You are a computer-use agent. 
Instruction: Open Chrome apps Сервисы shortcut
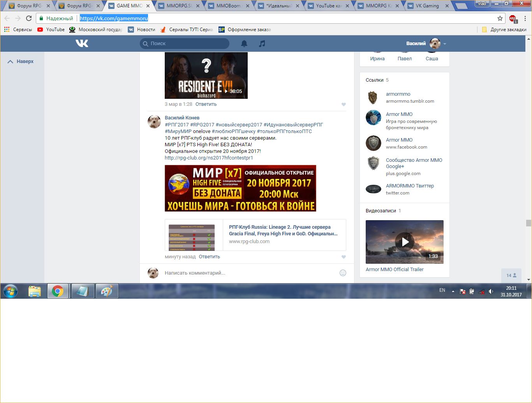[x=18, y=30]
